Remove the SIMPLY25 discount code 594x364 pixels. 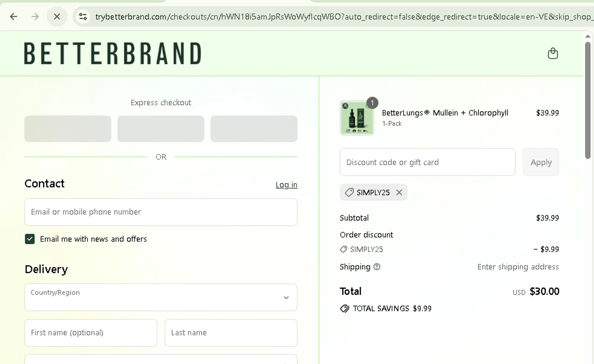tap(399, 192)
